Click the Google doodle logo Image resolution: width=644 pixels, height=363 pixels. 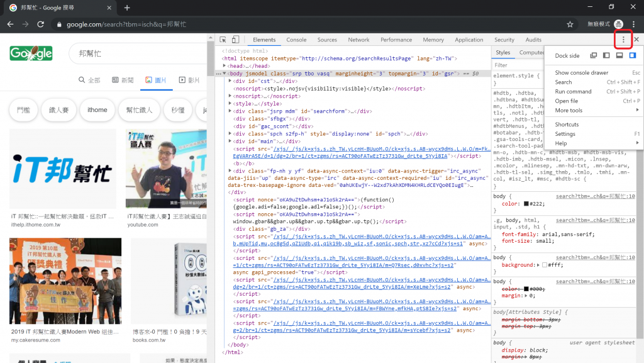click(31, 53)
